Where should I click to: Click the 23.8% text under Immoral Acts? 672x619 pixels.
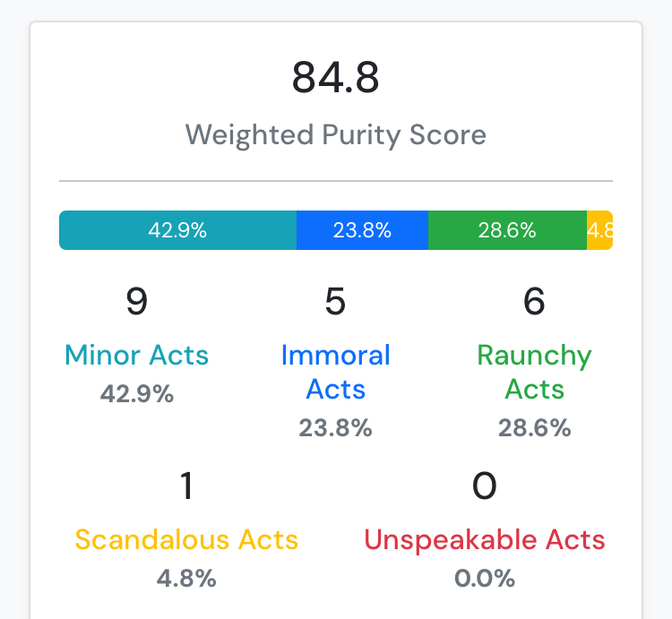tap(336, 428)
